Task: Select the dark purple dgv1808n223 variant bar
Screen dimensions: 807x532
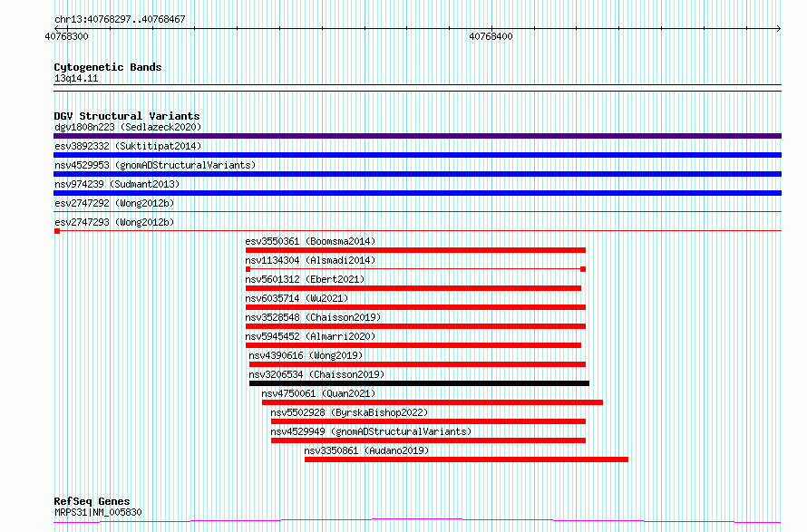Action: 417,136
